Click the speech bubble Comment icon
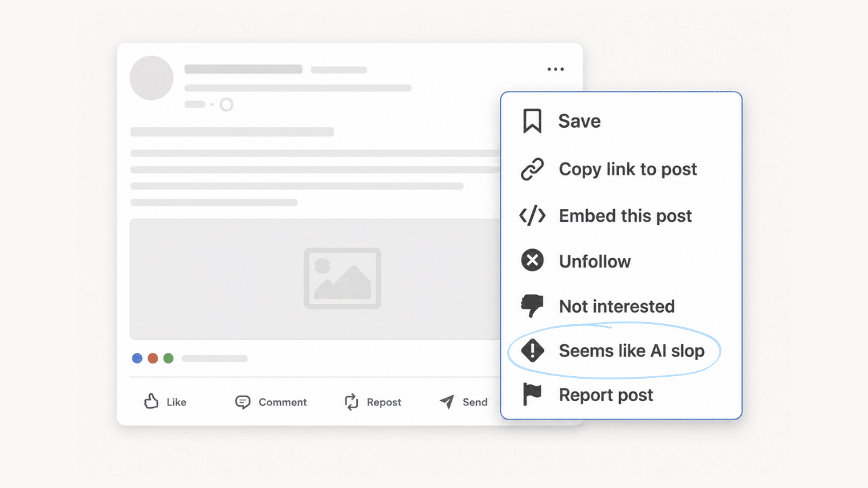Viewport: 868px width, 488px height. (243, 402)
